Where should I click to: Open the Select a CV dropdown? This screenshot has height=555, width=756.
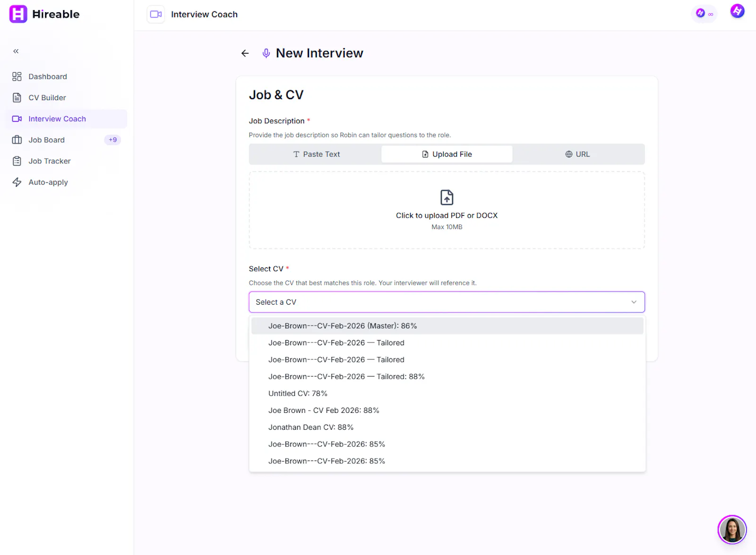pyautogui.click(x=447, y=302)
